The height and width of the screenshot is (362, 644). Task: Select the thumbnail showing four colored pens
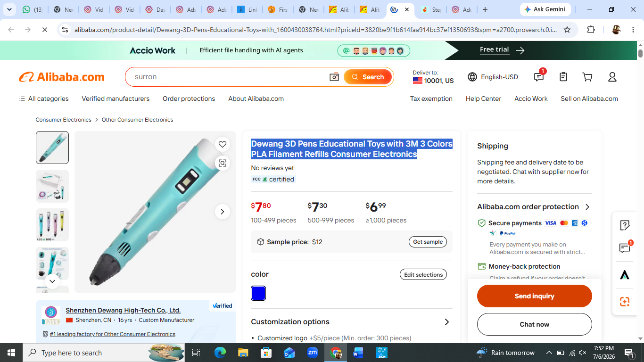click(52, 225)
